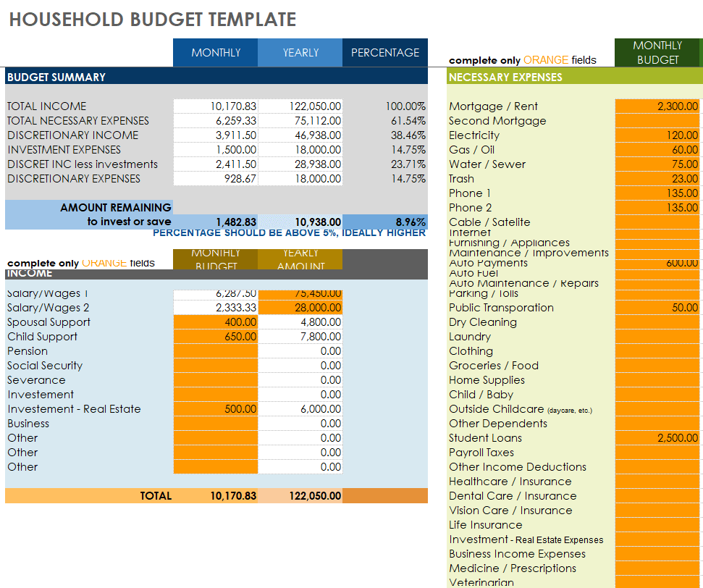The image size is (703, 588).
Task: Click TOTAL INCOME monthly value 10,170.83
Action: coord(216,106)
